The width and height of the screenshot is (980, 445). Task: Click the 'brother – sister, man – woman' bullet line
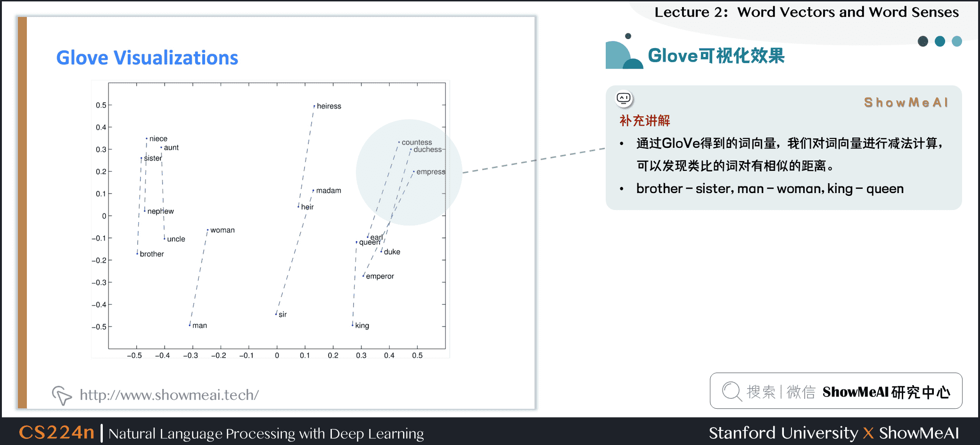[x=770, y=189]
